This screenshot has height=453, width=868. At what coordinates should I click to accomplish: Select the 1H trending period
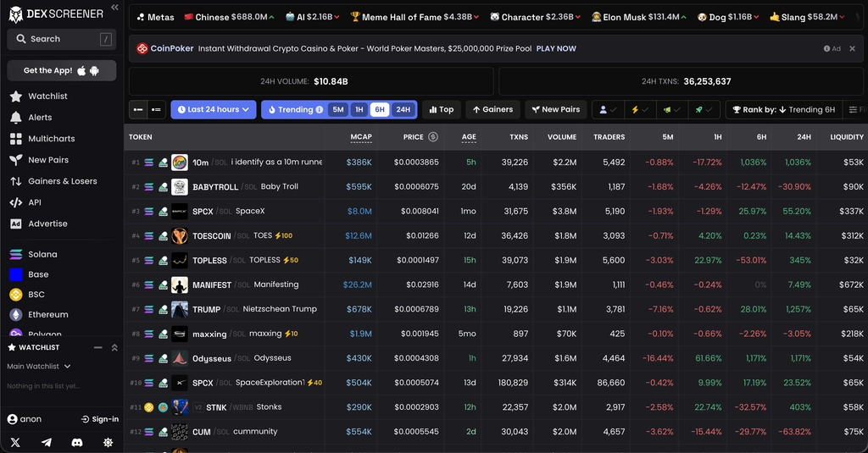point(359,109)
